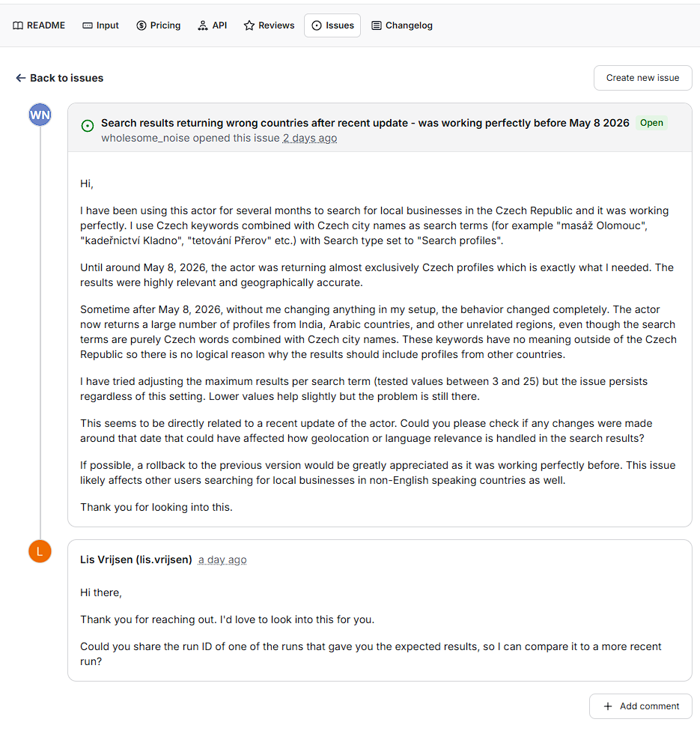700x734 pixels.
Task: Click the API hierarchy icon
Action: (203, 25)
